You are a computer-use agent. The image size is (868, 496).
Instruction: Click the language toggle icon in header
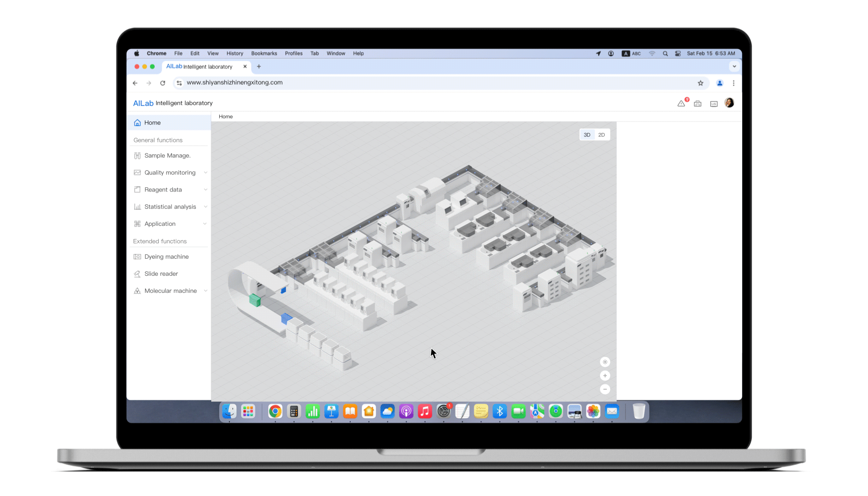(x=713, y=104)
